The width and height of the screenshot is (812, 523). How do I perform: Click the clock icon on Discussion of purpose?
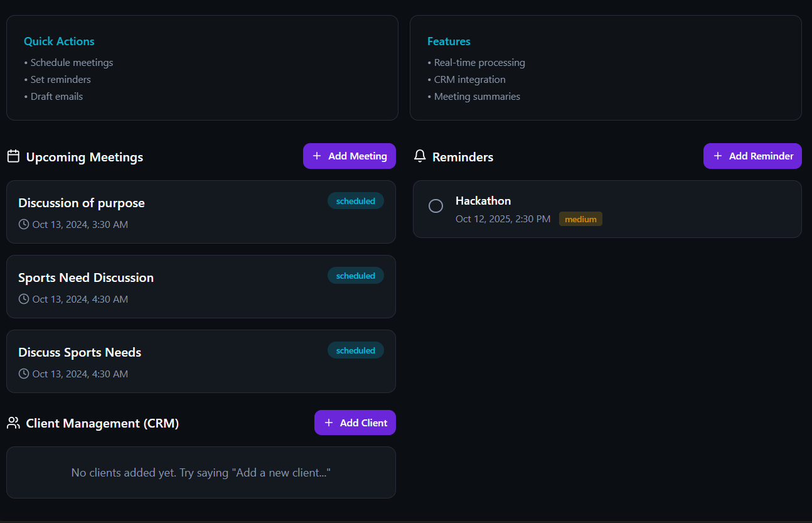(23, 224)
